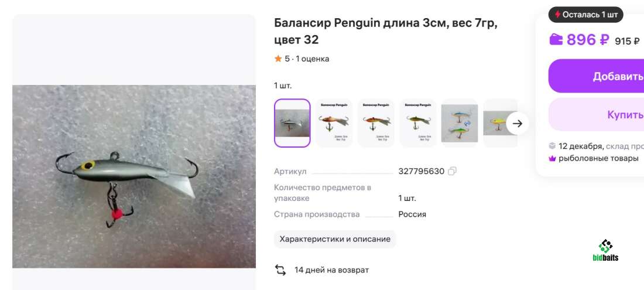Click the Добавить в корзину purple button

tap(597, 76)
